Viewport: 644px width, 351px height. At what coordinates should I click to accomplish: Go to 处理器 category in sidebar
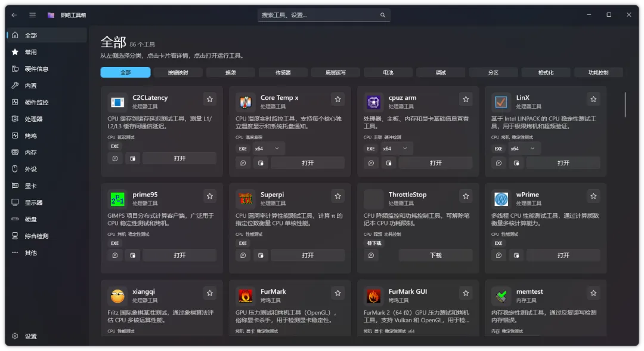click(x=47, y=119)
